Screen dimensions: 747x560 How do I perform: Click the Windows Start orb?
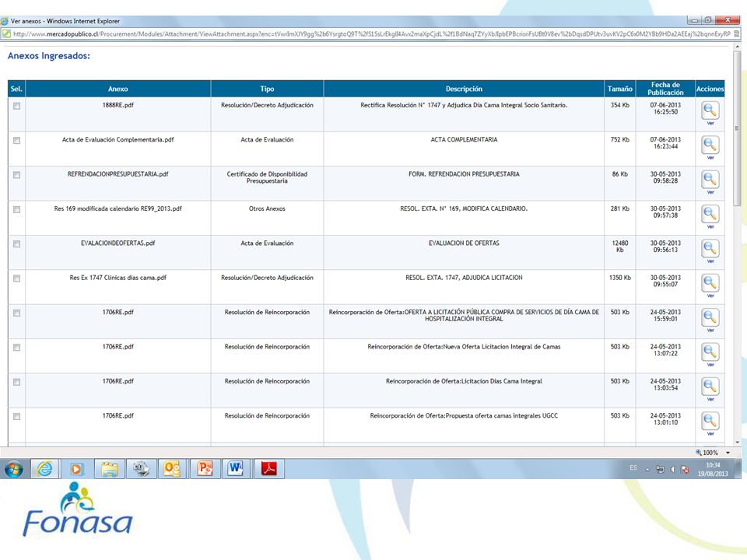[14, 469]
